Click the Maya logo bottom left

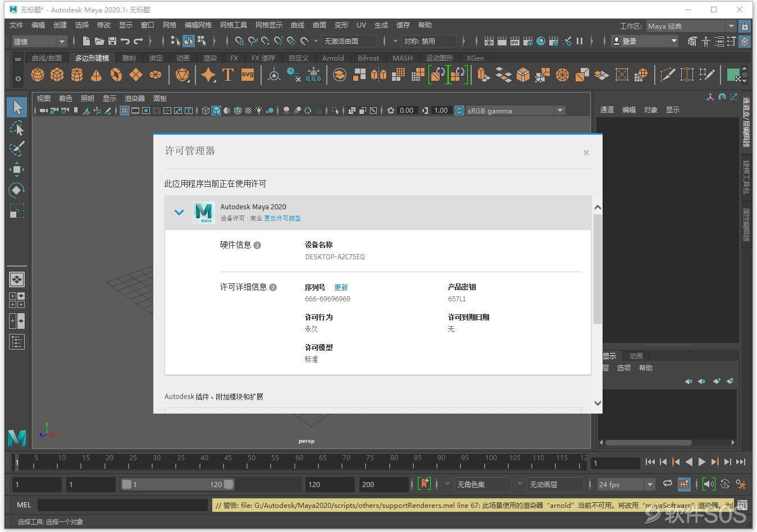click(17, 437)
